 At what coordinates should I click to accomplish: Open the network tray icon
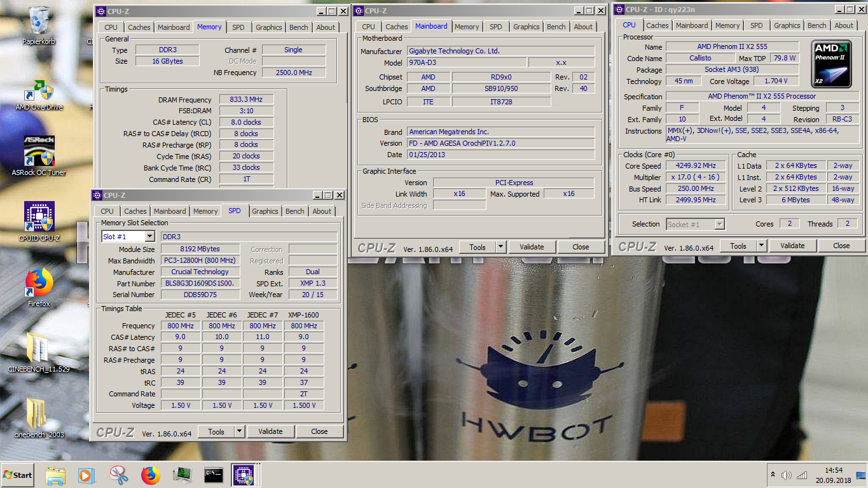click(x=802, y=475)
